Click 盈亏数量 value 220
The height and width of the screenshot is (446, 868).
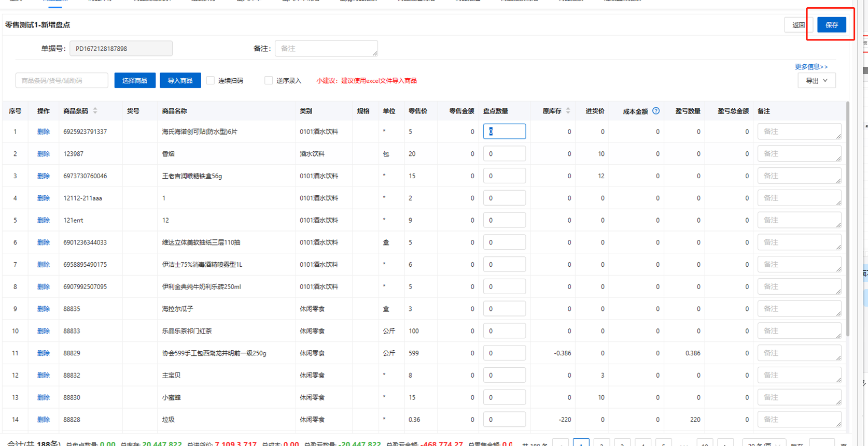(695, 420)
